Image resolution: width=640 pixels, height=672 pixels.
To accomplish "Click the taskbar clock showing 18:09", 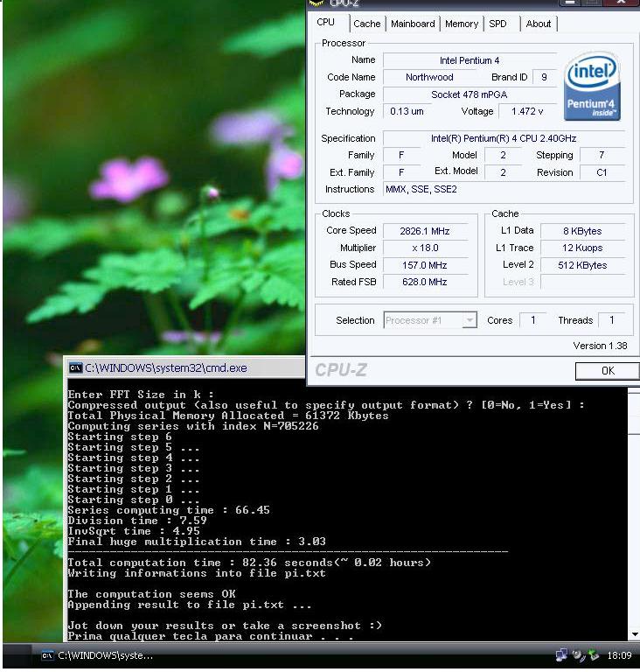I will pyautogui.click(x=619, y=655).
